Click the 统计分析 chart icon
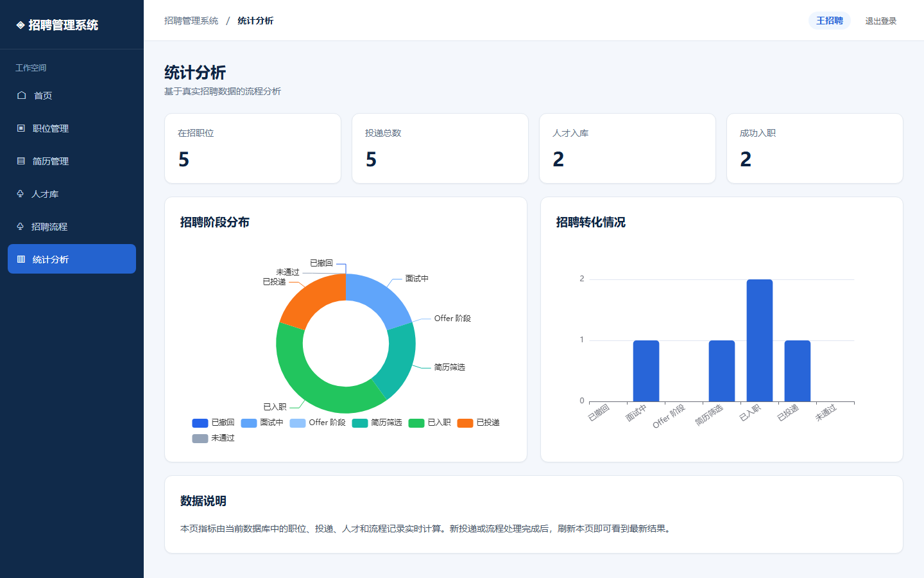 point(21,259)
